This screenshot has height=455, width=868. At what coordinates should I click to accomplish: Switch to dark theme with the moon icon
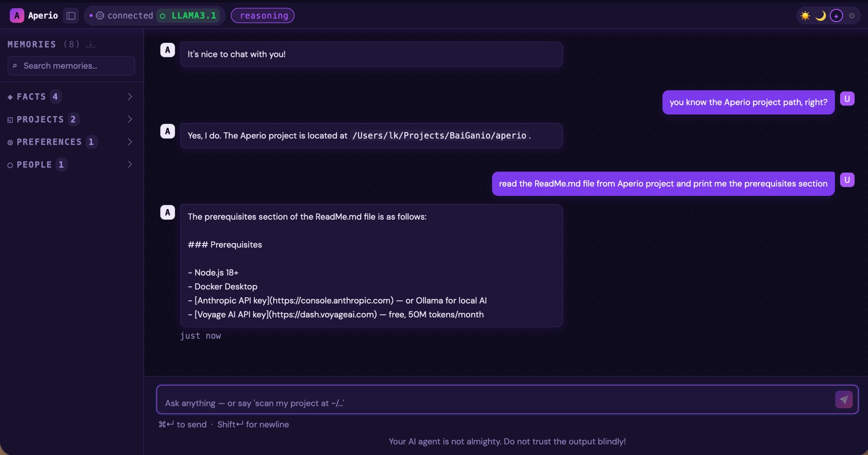820,15
